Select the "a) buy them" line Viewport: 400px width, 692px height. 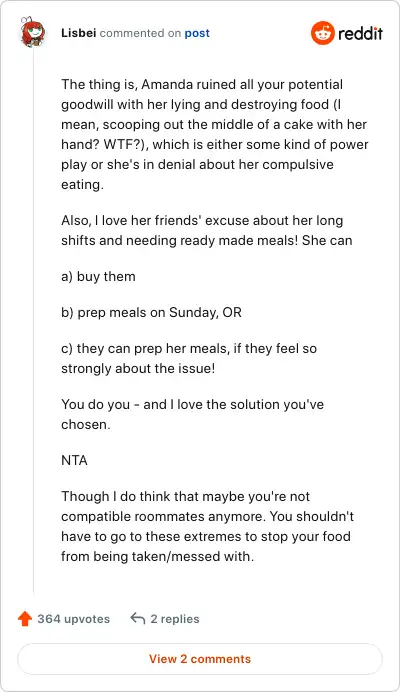(x=98, y=277)
